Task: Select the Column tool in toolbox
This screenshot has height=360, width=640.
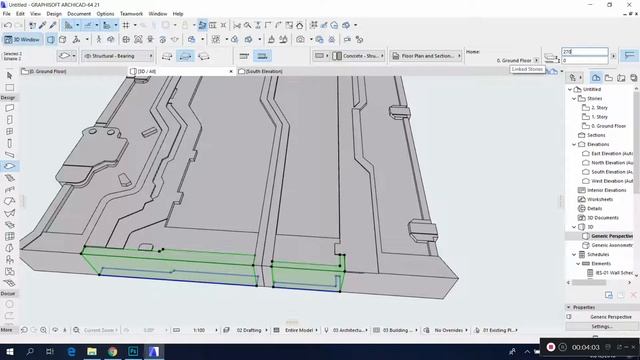Action: [x=9, y=143]
